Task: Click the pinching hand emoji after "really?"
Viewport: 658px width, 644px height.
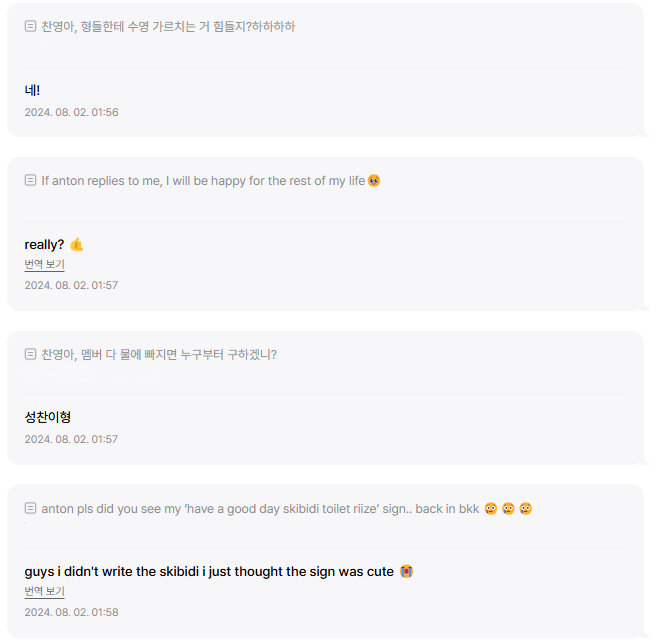Action: coord(77,245)
